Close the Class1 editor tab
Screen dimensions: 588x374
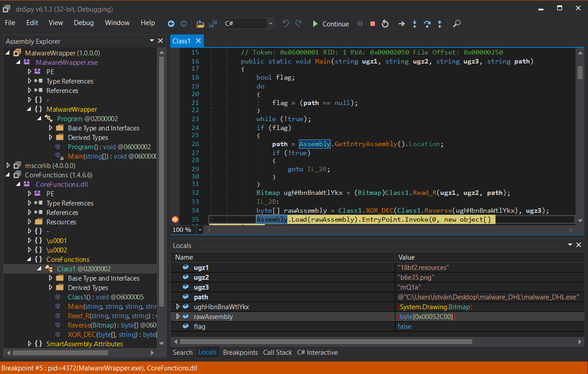coord(198,41)
